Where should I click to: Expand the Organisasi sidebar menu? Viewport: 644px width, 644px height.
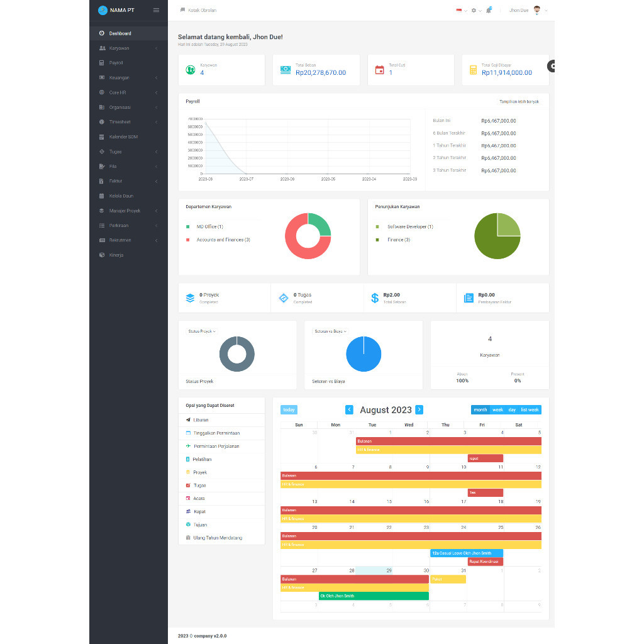[x=128, y=107]
